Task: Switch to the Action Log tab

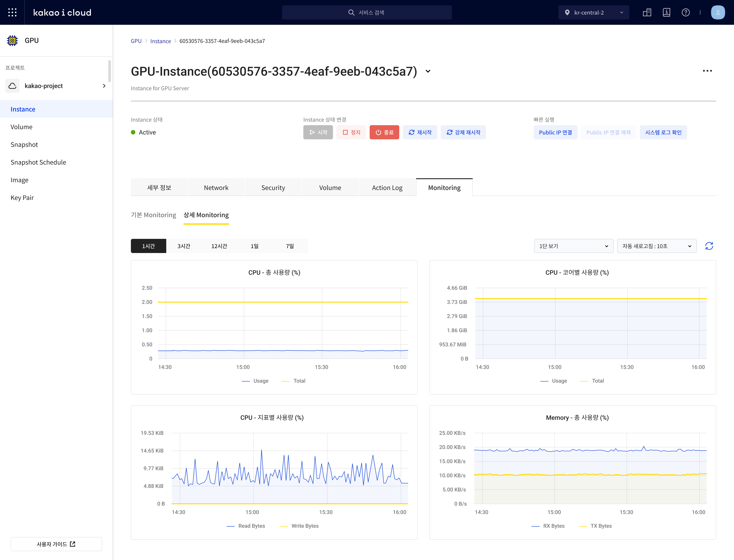Action: pyautogui.click(x=387, y=188)
